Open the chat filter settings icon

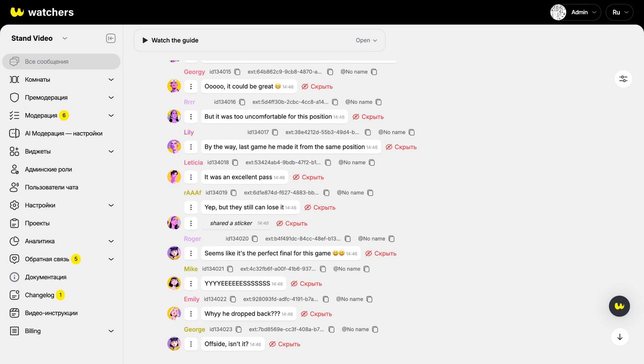(x=623, y=79)
